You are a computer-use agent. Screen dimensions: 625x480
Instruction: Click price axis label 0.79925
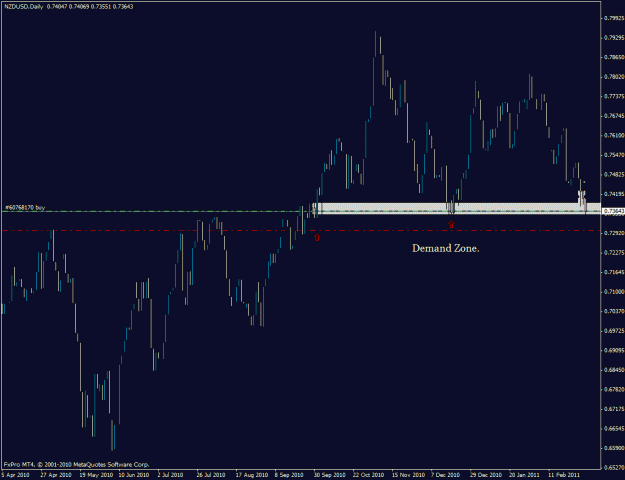(x=614, y=18)
